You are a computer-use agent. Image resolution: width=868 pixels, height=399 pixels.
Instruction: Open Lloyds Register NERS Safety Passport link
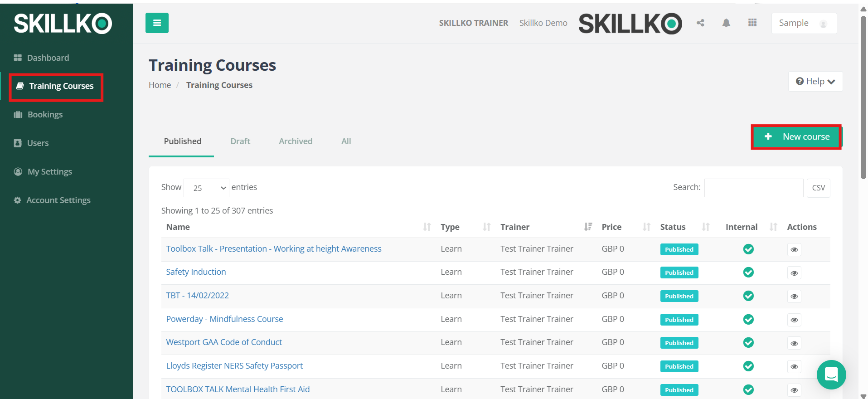234,366
